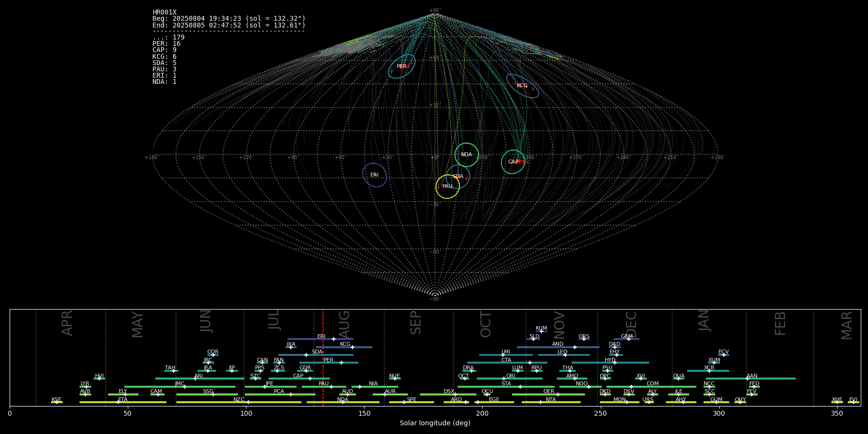
Task: Click the NTA shower bar in timeline
Action: (551, 402)
